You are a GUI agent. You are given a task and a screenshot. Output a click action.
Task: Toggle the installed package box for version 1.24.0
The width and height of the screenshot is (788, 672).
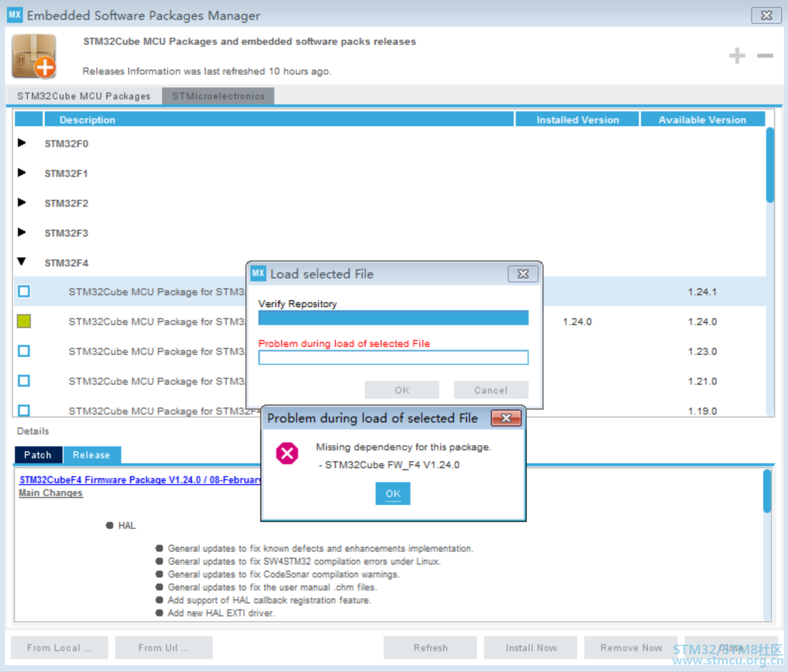(x=24, y=321)
